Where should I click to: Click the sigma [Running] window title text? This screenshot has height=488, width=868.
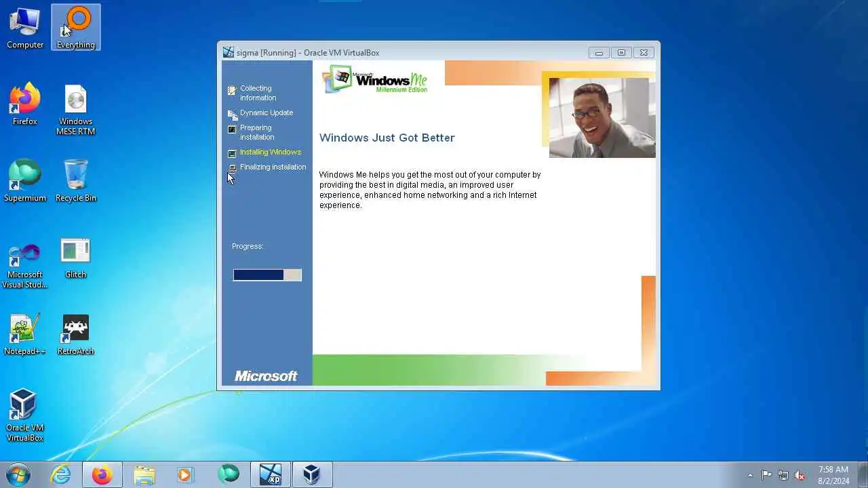pyautogui.click(x=308, y=53)
